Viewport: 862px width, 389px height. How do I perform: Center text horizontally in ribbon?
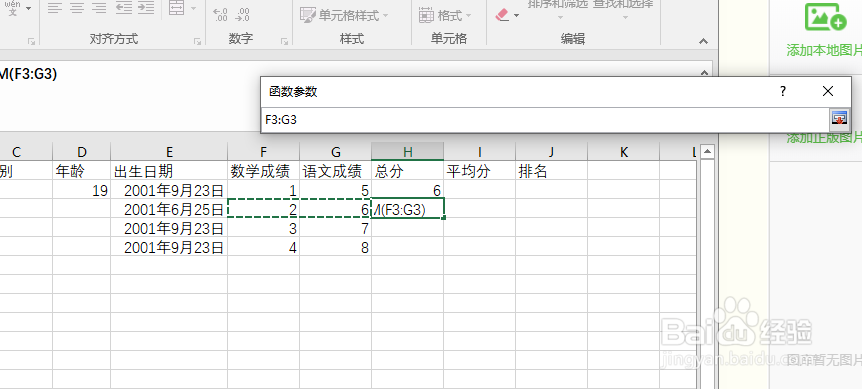tap(76, 8)
